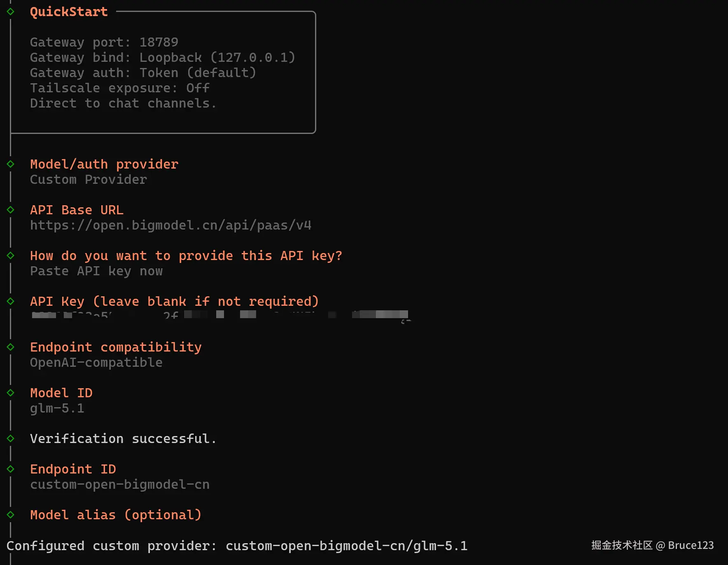Click the QuickStart heading
The height and width of the screenshot is (565, 728).
[x=69, y=12]
